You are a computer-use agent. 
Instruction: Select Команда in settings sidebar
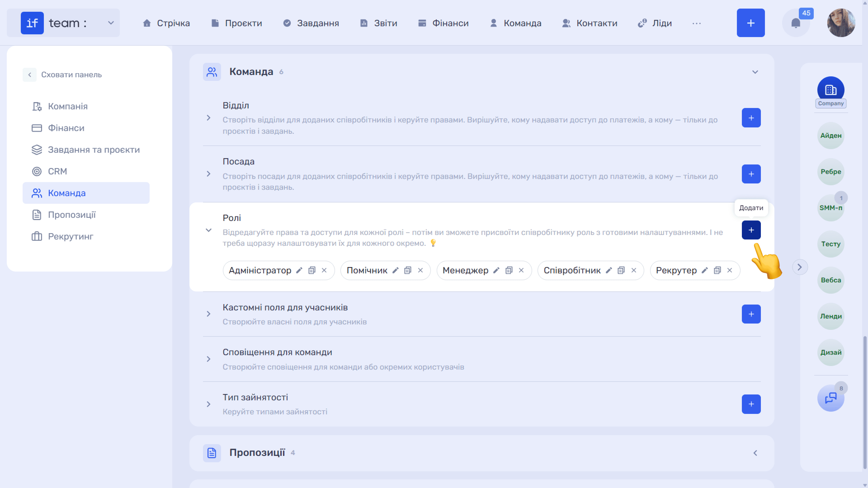coord(86,193)
